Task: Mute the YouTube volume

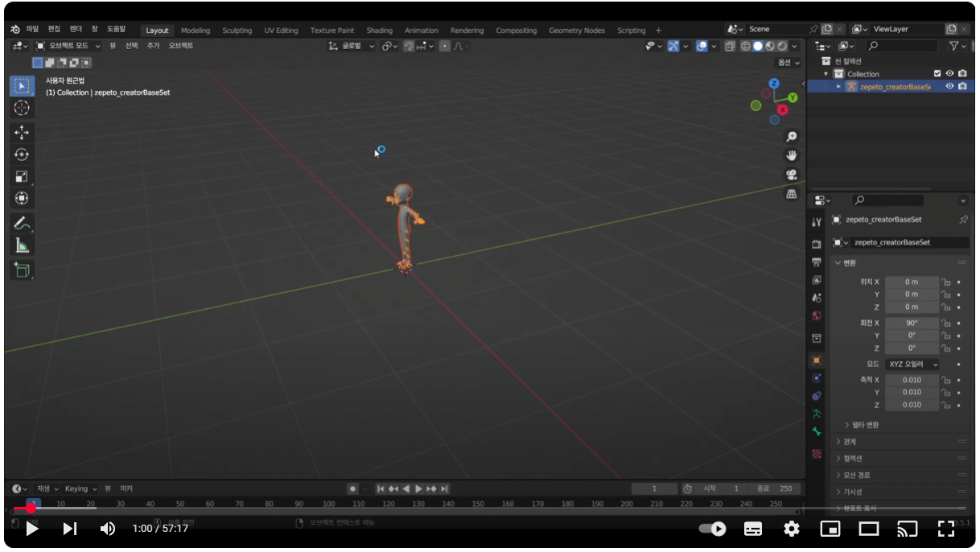Action: click(x=107, y=529)
